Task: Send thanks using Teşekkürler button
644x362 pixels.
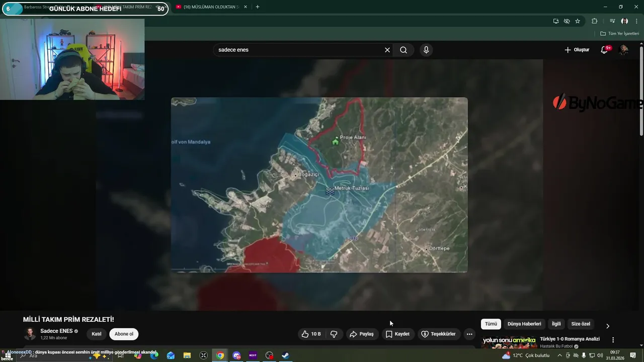Action: tap(438, 334)
